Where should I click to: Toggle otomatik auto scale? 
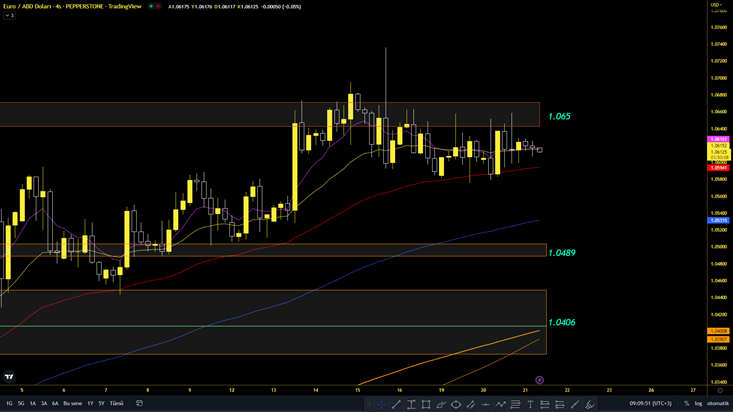(718, 403)
